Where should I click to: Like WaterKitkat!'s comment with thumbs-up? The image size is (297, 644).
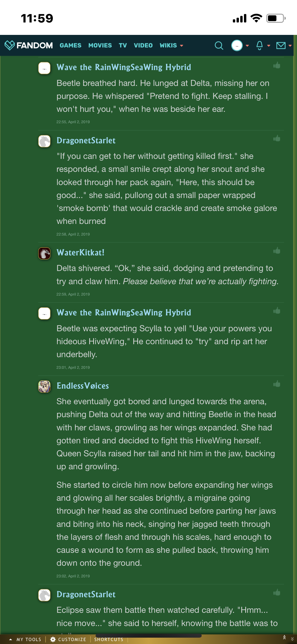tap(277, 251)
